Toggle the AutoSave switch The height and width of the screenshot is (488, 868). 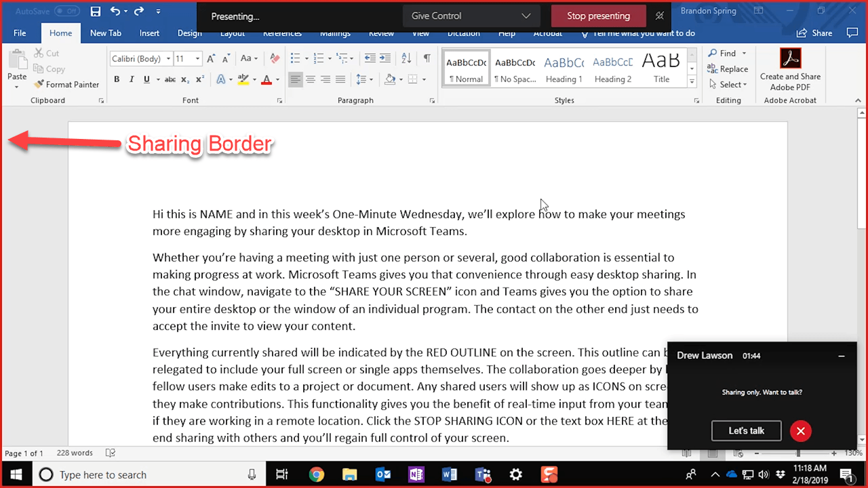(x=66, y=12)
